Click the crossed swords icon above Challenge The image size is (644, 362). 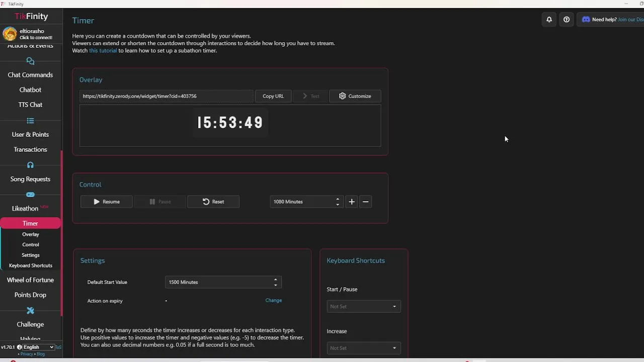pos(30,310)
